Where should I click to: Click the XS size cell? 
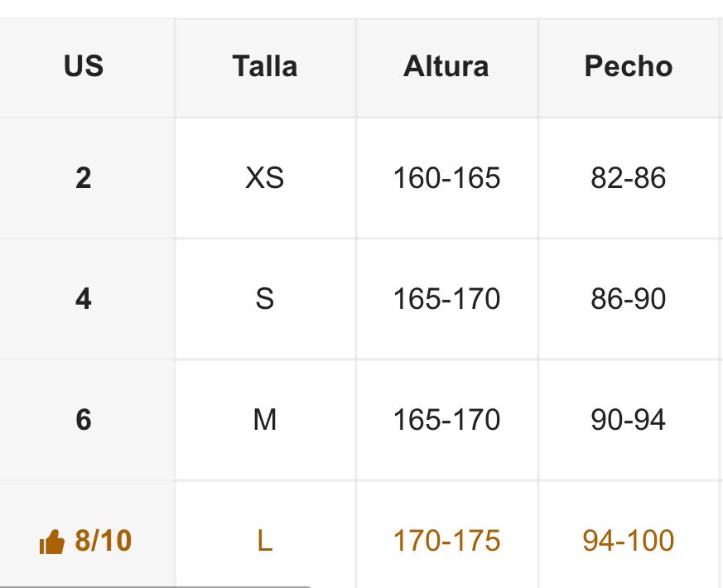pos(265,178)
